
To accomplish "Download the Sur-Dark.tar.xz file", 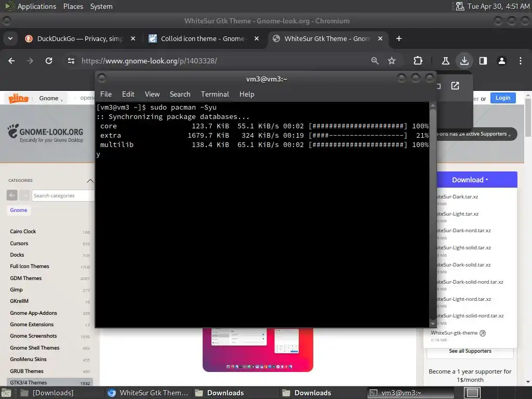I will 457,197.
